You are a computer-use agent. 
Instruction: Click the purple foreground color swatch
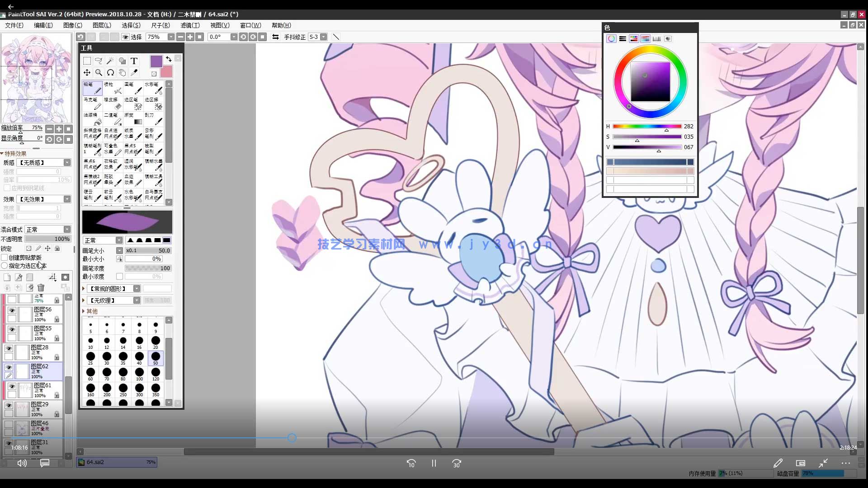coord(156,61)
